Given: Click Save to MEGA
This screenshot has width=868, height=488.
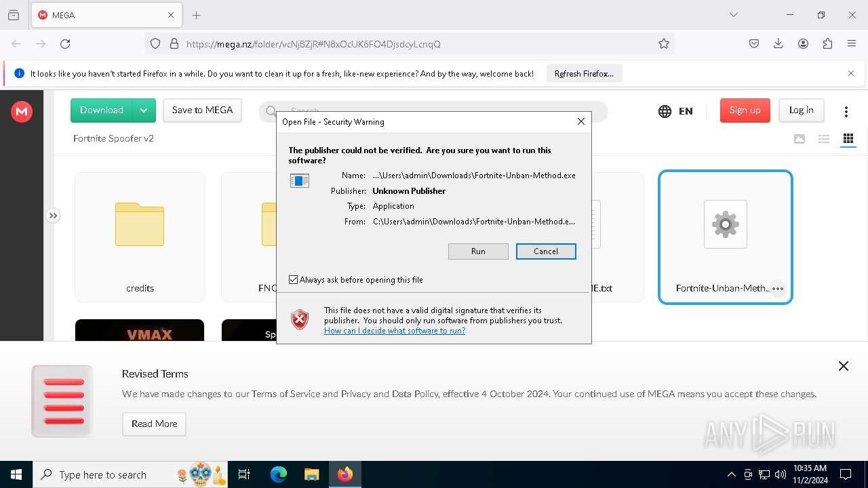Looking at the screenshot, I should [202, 110].
